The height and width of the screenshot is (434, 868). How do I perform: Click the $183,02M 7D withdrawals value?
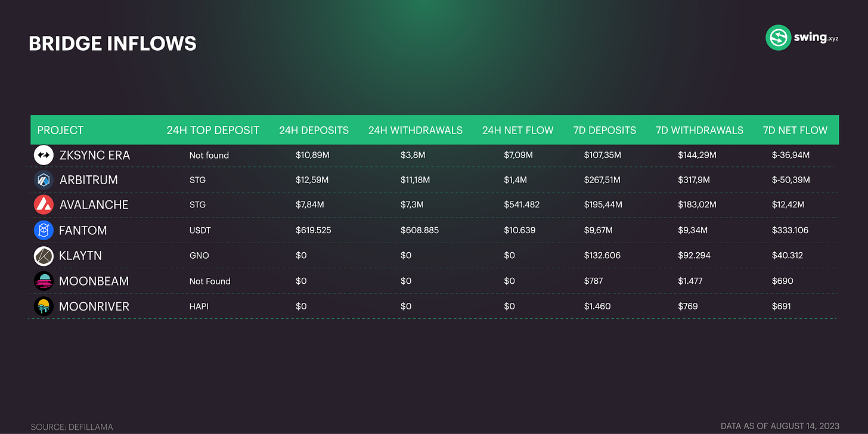click(697, 204)
